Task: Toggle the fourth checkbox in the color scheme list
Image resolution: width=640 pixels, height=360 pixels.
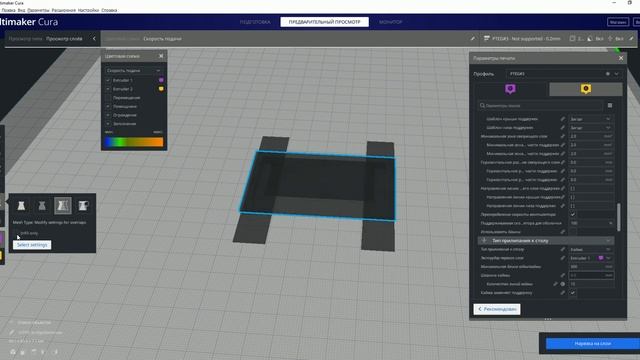Action: pyautogui.click(x=108, y=106)
